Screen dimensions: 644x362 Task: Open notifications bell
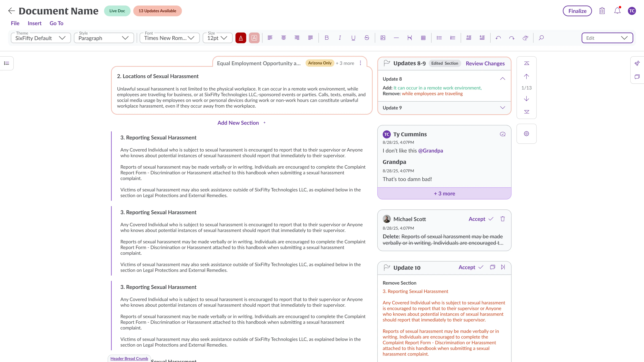point(617,11)
